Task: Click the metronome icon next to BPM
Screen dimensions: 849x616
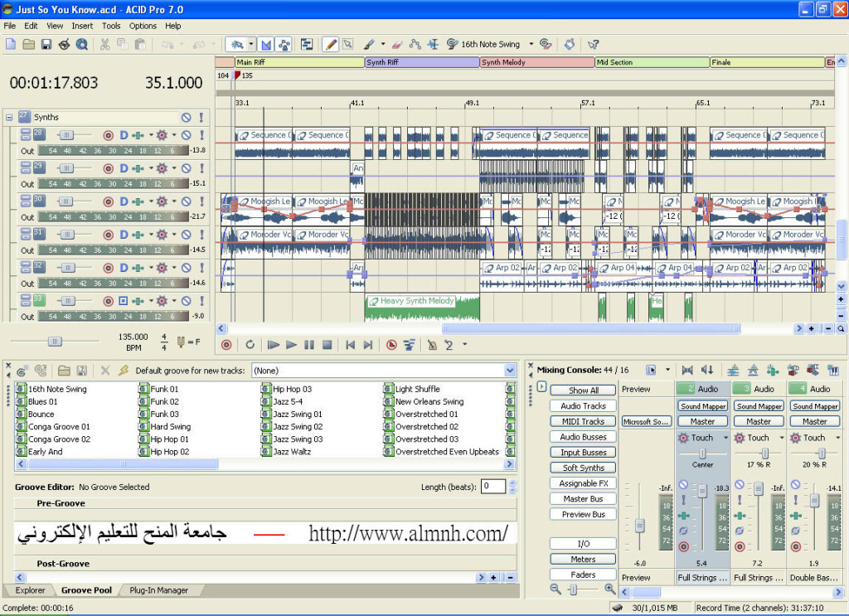Action: (x=181, y=342)
